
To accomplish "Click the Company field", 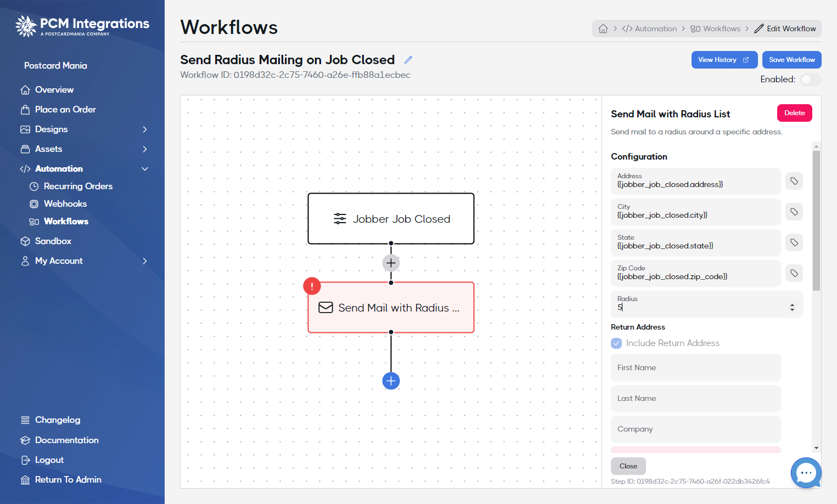I will tap(695, 429).
